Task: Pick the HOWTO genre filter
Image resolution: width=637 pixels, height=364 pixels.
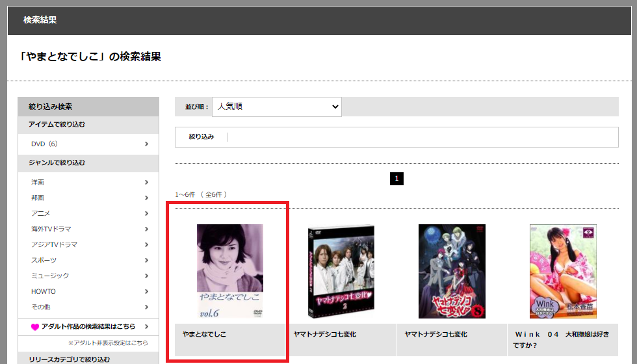Action: tap(88, 291)
